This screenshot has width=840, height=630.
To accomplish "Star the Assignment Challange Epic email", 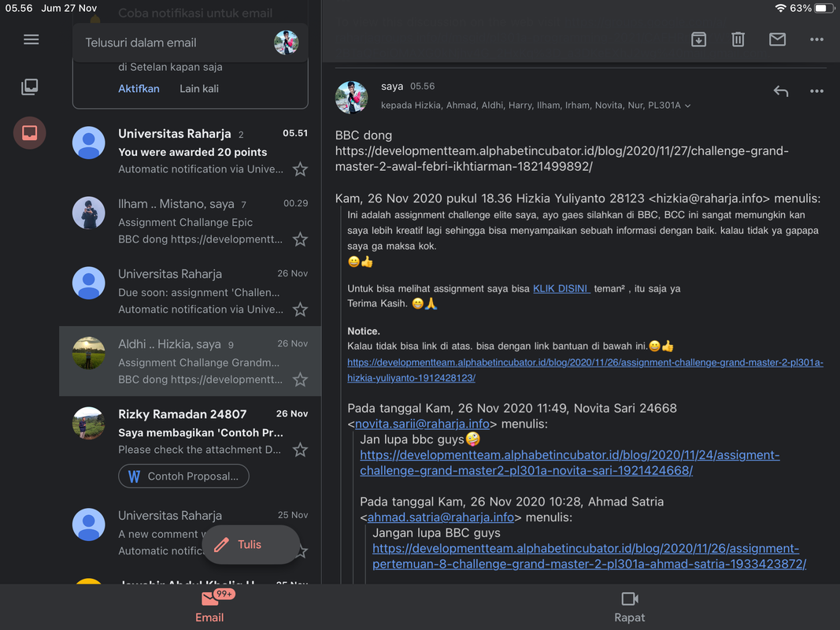I will (300, 239).
